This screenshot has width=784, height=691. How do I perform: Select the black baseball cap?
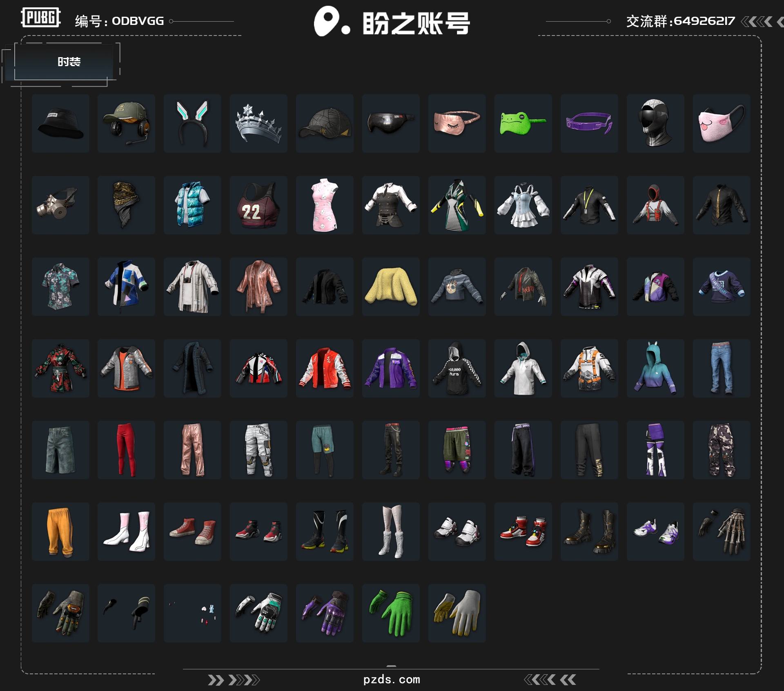point(325,123)
